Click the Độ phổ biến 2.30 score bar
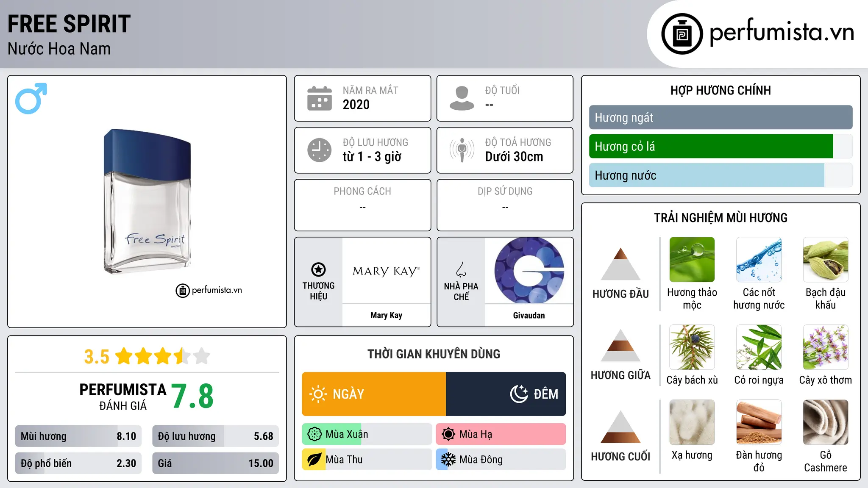Screen dimensions: 868x488 click(x=78, y=463)
